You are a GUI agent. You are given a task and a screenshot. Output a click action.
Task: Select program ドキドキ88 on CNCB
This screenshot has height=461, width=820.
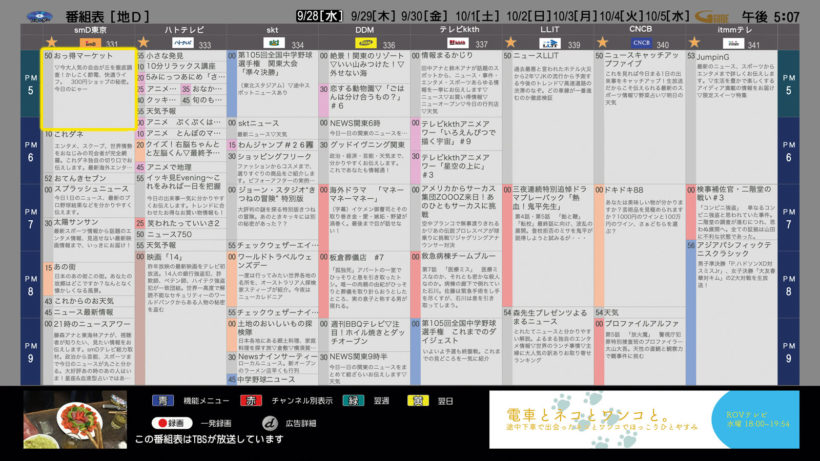[640, 246]
